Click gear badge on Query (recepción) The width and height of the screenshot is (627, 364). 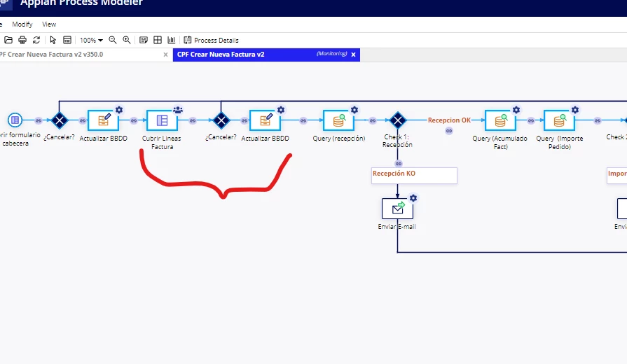354,110
